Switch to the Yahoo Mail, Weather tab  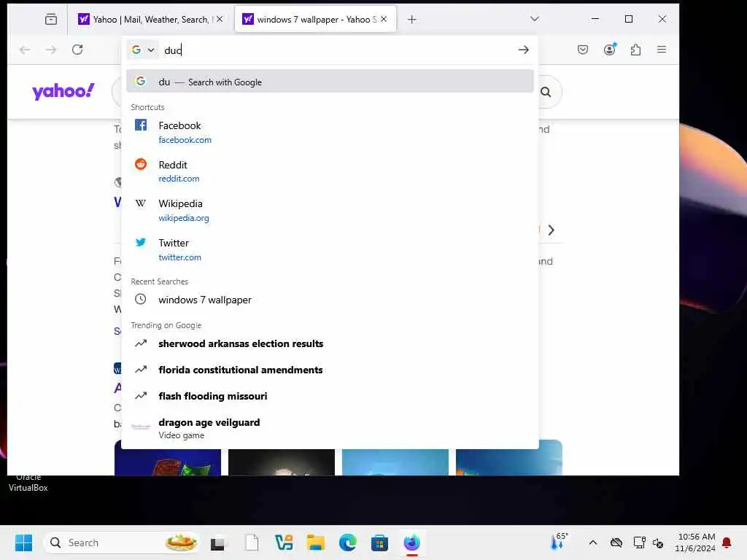150,19
